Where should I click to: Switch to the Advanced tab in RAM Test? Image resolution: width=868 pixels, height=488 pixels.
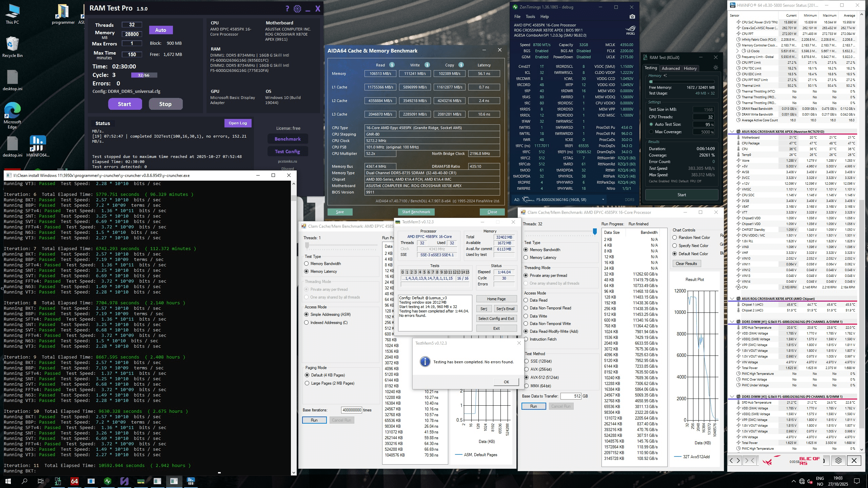670,68
